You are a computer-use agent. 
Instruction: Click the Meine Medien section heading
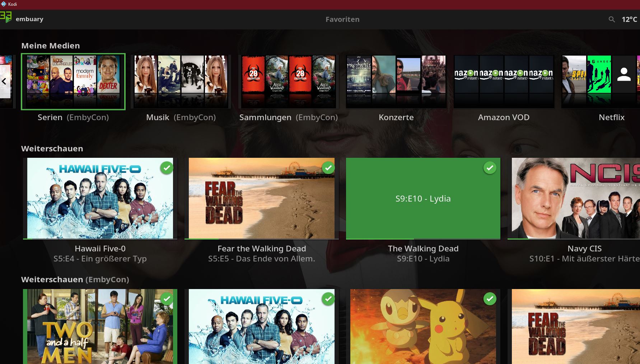pyautogui.click(x=51, y=46)
